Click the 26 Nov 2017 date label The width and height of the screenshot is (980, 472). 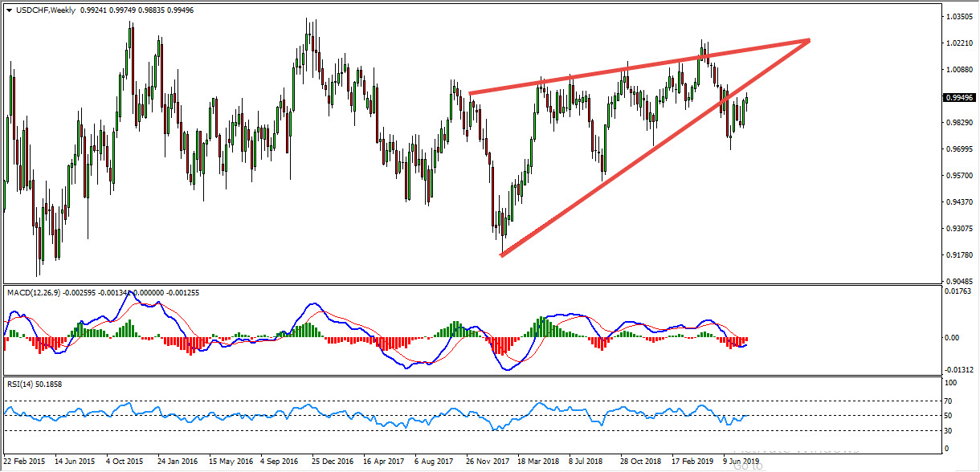(x=487, y=462)
